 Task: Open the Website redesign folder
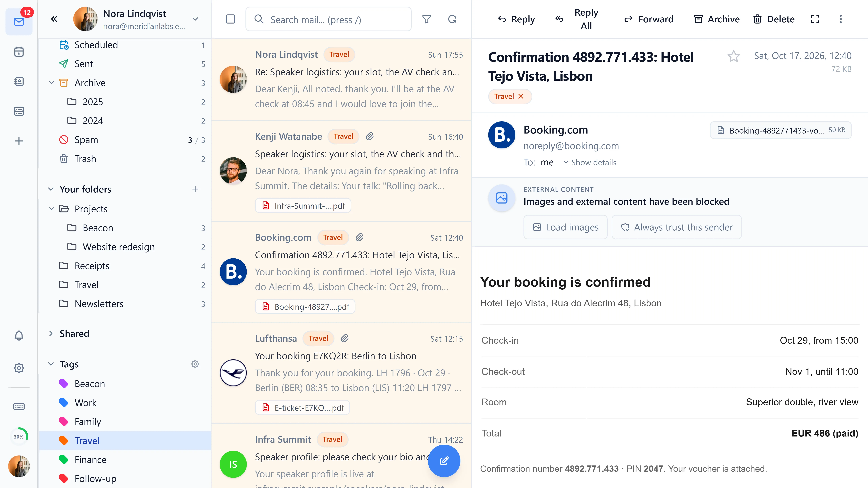click(125, 247)
